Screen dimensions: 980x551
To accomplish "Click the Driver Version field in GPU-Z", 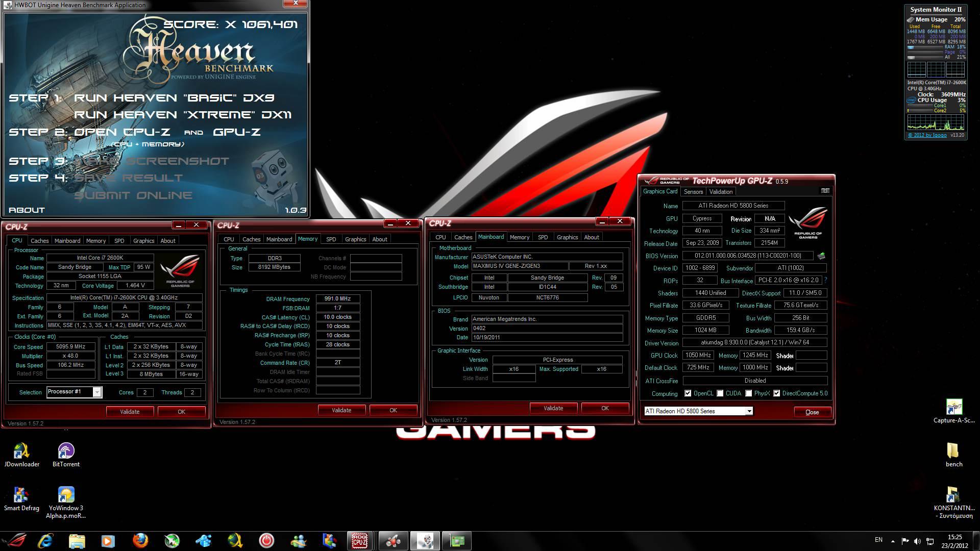I will [x=755, y=343].
